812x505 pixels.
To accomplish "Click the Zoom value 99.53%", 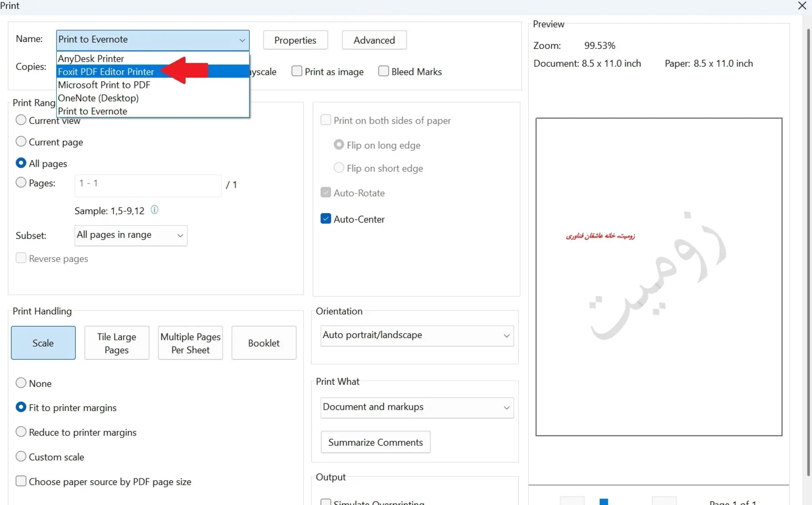I will pos(599,46).
